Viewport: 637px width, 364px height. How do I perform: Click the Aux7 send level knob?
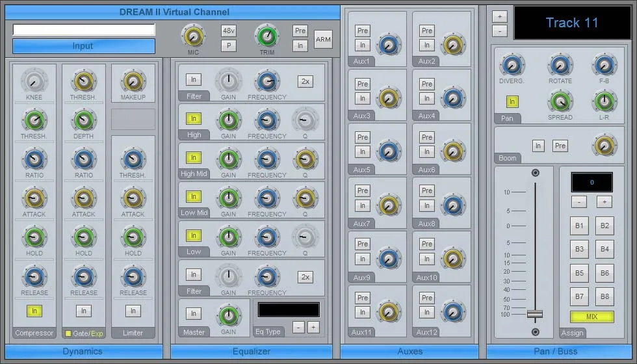(x=389, y=205)
